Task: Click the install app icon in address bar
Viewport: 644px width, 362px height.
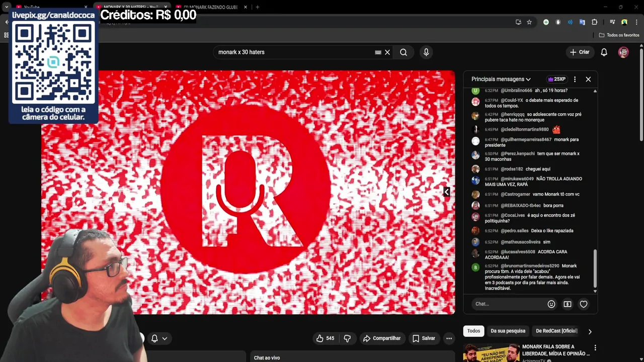Action: tap(518, 22)
